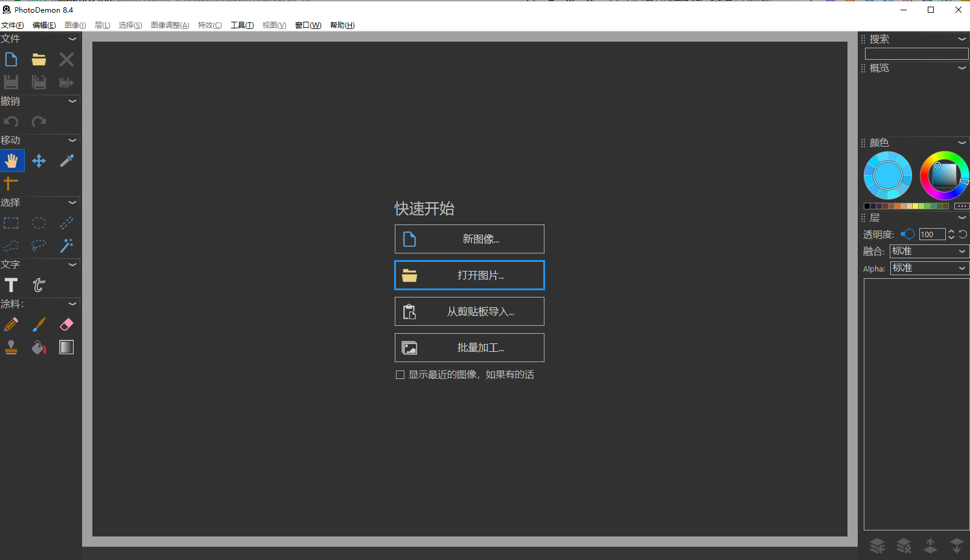Open the 帮助(H) menu
The image size is (970, 560).
tap(342, 25)
